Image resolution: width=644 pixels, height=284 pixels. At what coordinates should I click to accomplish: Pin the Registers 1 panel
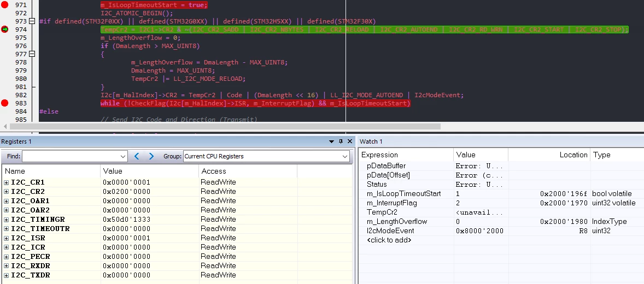(x=341, y=141)
